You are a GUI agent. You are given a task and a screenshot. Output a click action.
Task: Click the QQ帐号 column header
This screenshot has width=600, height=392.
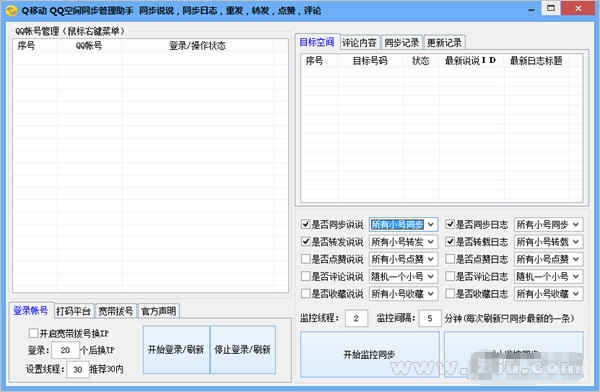coord(89,46)
